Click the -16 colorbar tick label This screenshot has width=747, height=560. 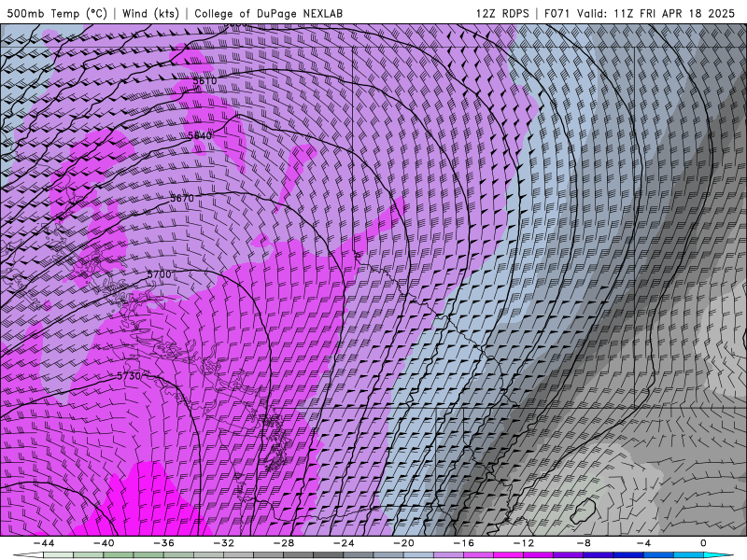coord(463,543)
